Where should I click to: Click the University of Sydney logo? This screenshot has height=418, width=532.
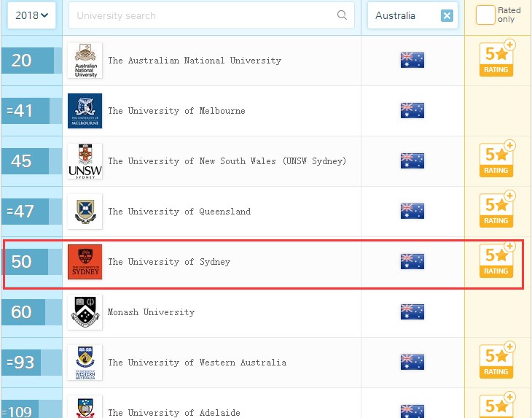[x=85, y=262]
